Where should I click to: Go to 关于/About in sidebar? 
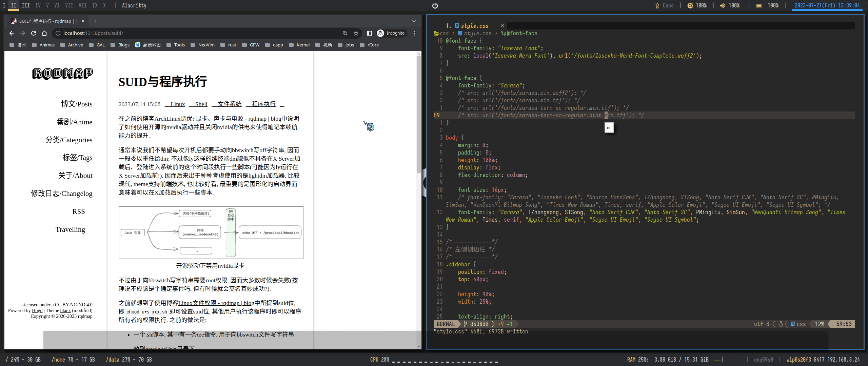click(75, 175)
